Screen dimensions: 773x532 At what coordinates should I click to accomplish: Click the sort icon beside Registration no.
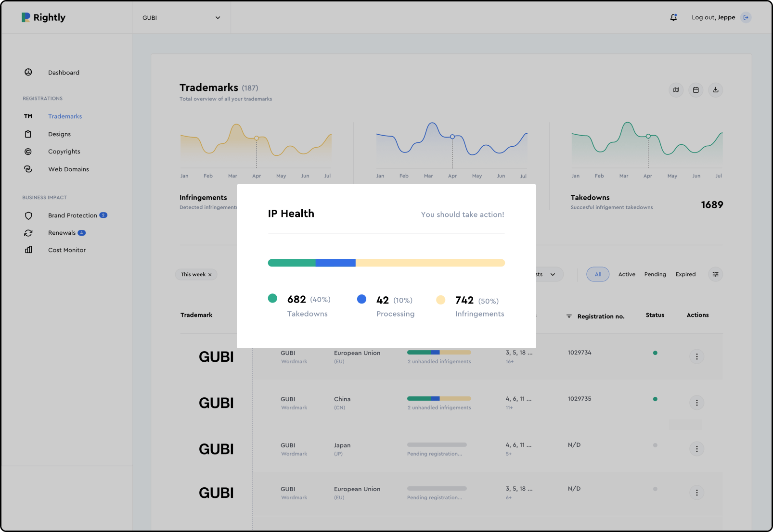569,316
